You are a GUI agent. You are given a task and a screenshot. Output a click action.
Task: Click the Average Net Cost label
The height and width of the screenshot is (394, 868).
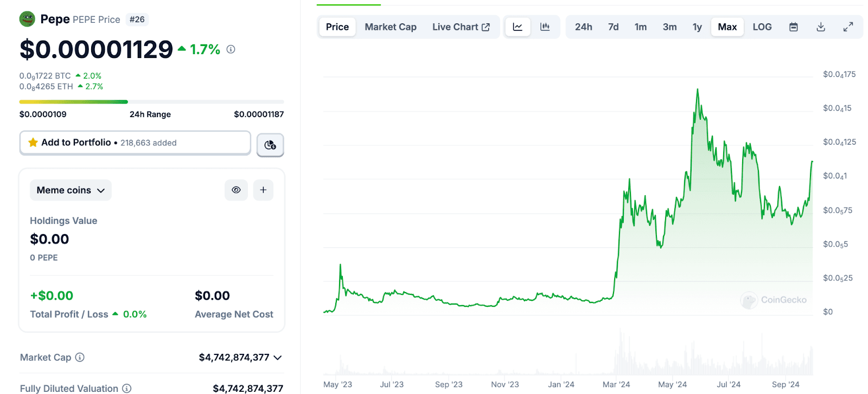coord(234,314)
